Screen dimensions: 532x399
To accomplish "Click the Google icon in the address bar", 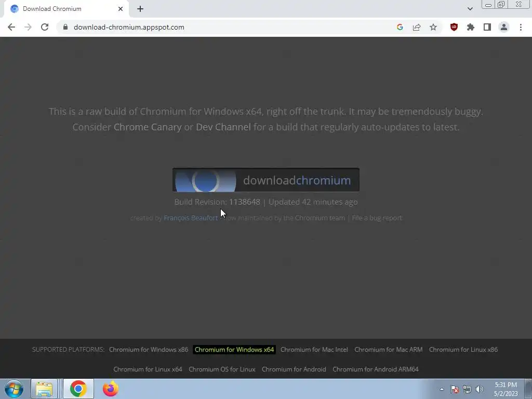I will pos(400,27).
